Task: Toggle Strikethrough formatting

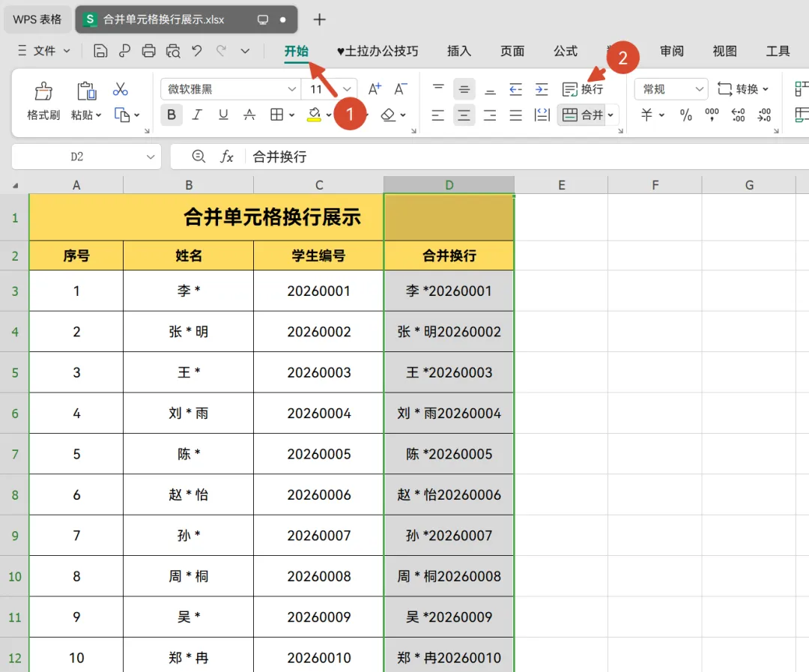Action: [x=249, y=115]
